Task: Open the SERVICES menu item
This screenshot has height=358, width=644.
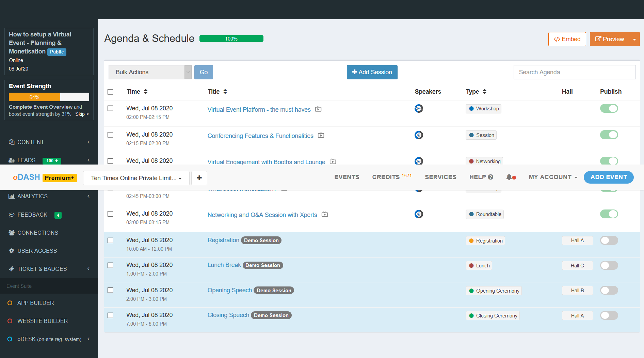Action: click(440, 177)
